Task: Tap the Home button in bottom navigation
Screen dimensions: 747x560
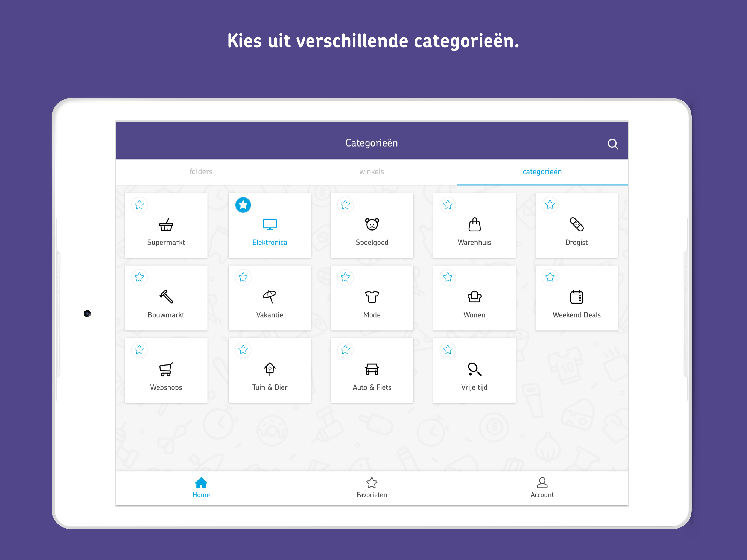Action: (201, 487)
